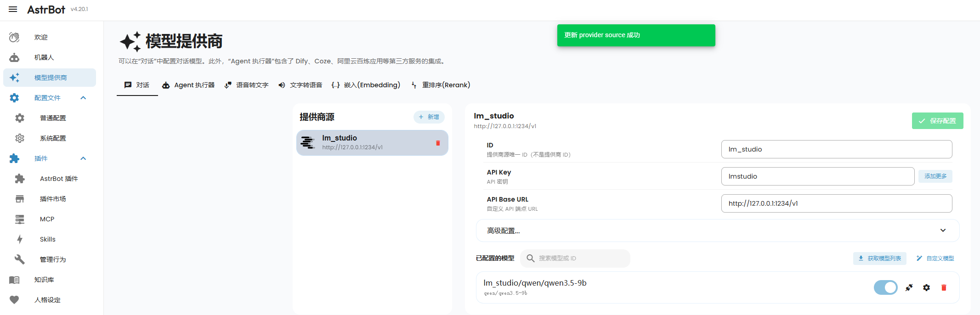Select the lm_studio provider source card
The width and height of the screenshot is (980, 315).
(372, 143)
